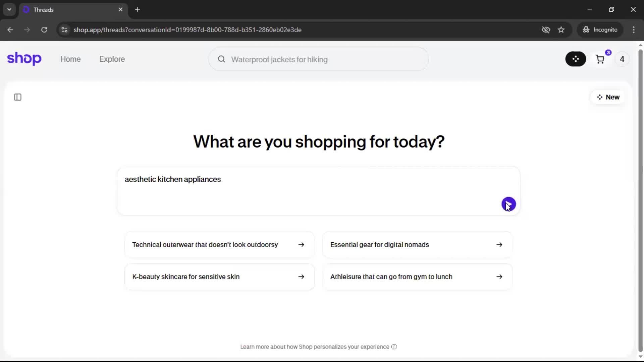The height and width of the screenshot is (362, 644).
Task: Click the page's vertical scrollbar
Action: click(640, 201)
